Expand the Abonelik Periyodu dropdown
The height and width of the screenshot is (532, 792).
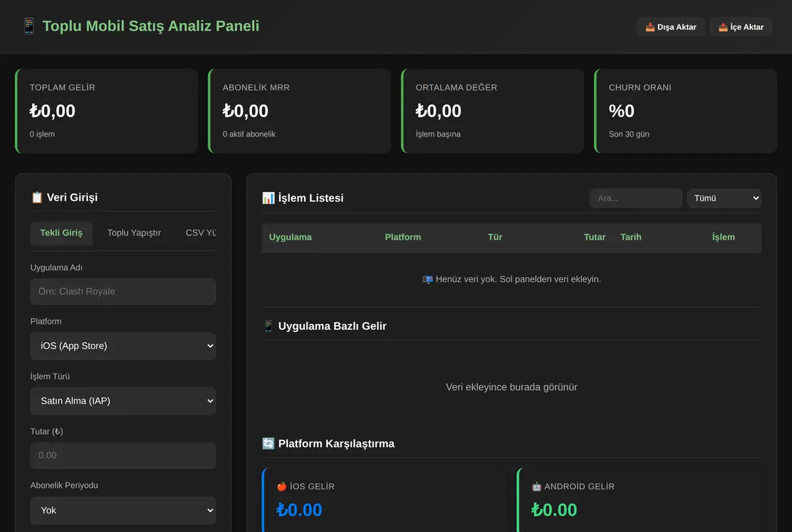tap(123, 510)
